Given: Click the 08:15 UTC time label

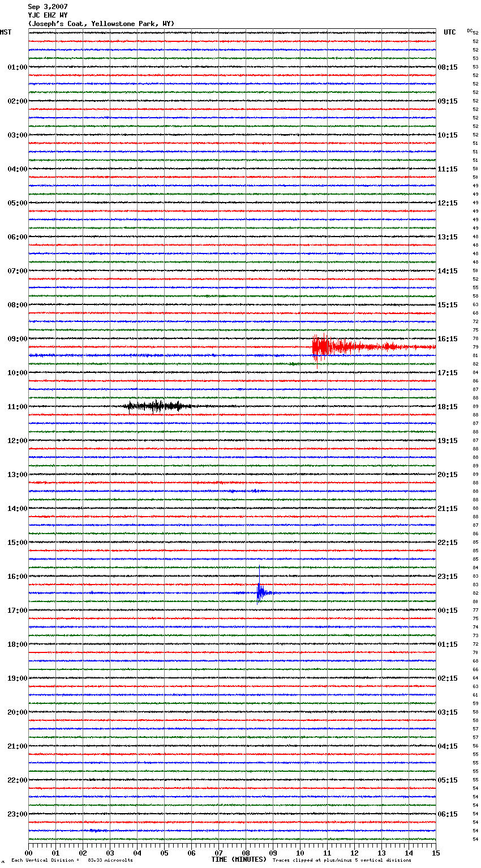Looking at the screenshot, I should [448, 67].
